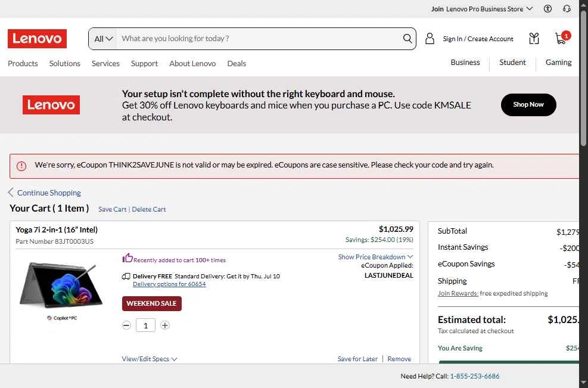
Task: Expand View/Edit Specs
Action: pyautogui.click(x=150, y=359)
